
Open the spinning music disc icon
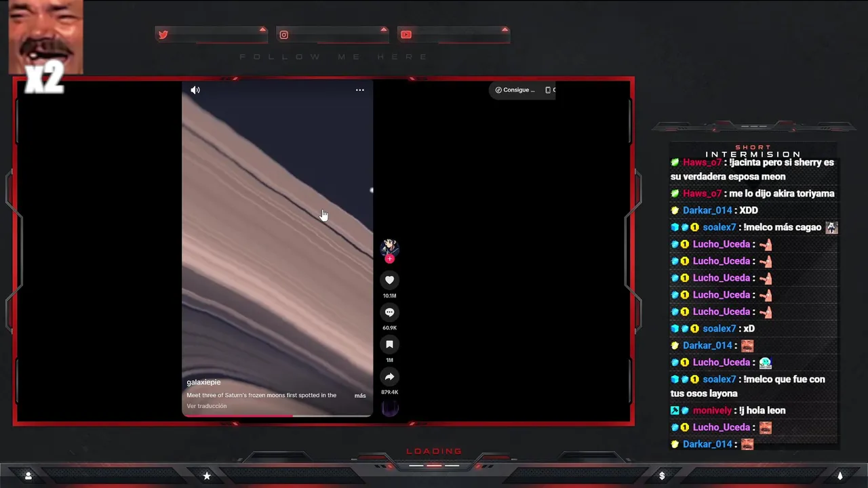point(390,408)
